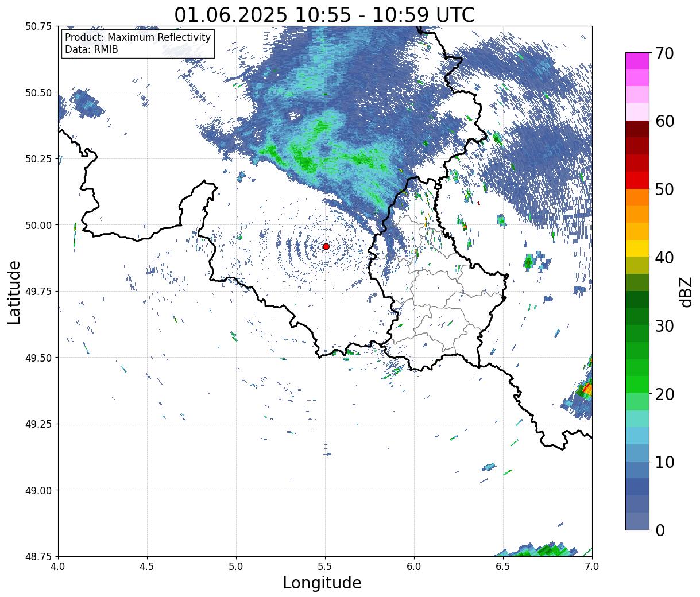Click the latitude tick label 50.25
This screenshot has width=700, height=597.
pyautogui.click(x=38, y=159)
